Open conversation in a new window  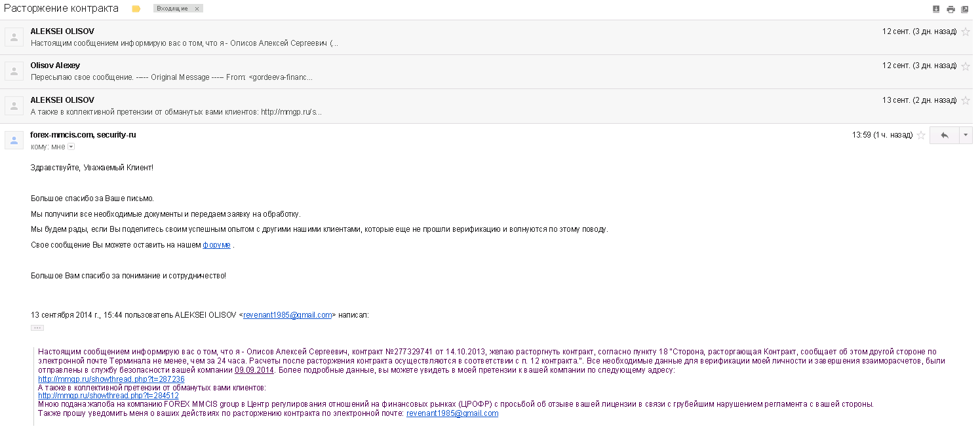[x=964, y=9]
